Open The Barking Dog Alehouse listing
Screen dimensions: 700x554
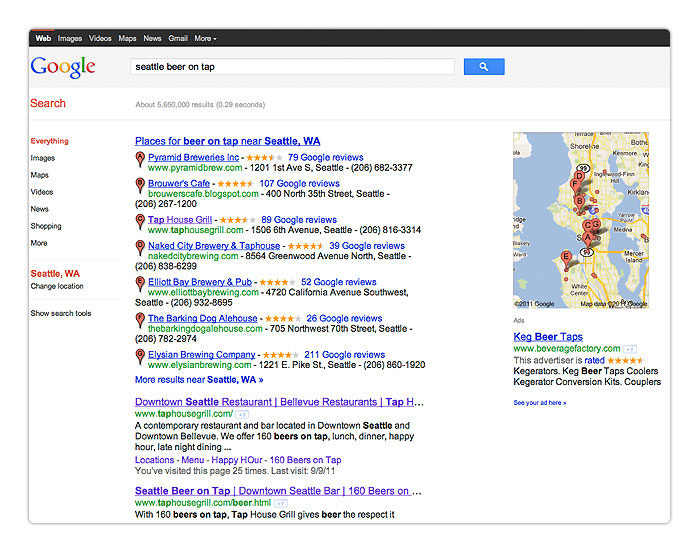tap(203, 318)
